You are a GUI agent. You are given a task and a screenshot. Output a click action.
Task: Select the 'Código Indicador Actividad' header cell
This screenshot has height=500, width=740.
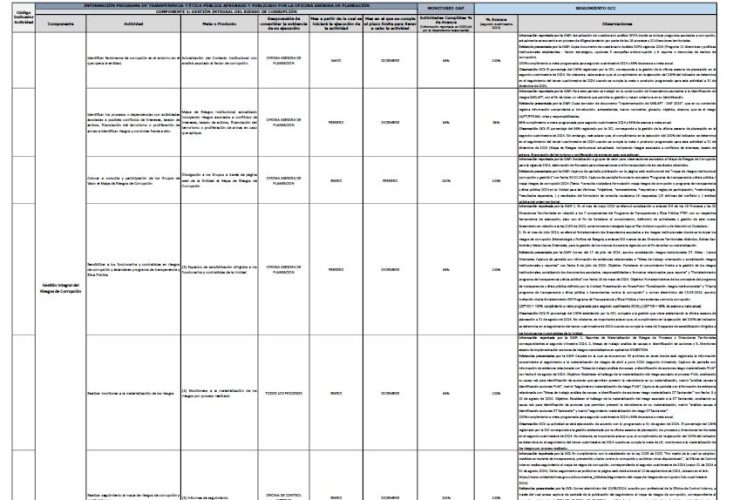[x=24, y=17]
